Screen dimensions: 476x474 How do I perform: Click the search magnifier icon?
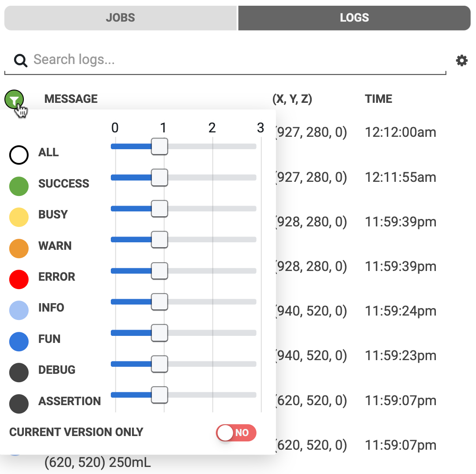(20, 60)
